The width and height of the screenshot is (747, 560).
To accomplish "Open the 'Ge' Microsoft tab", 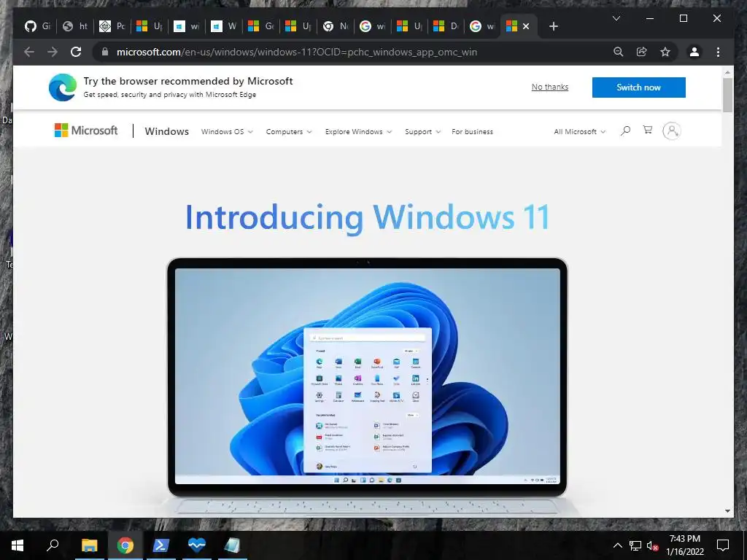I will point(260,26).
